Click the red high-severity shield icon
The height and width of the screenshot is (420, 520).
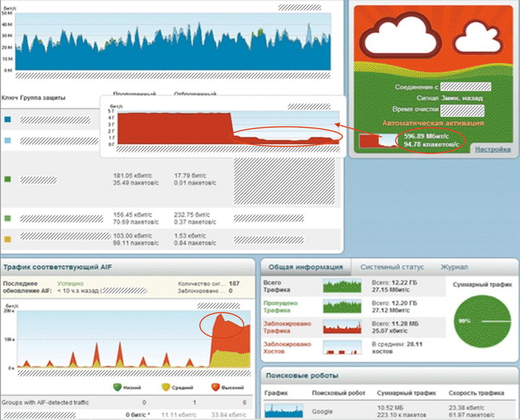click(216, 387)
